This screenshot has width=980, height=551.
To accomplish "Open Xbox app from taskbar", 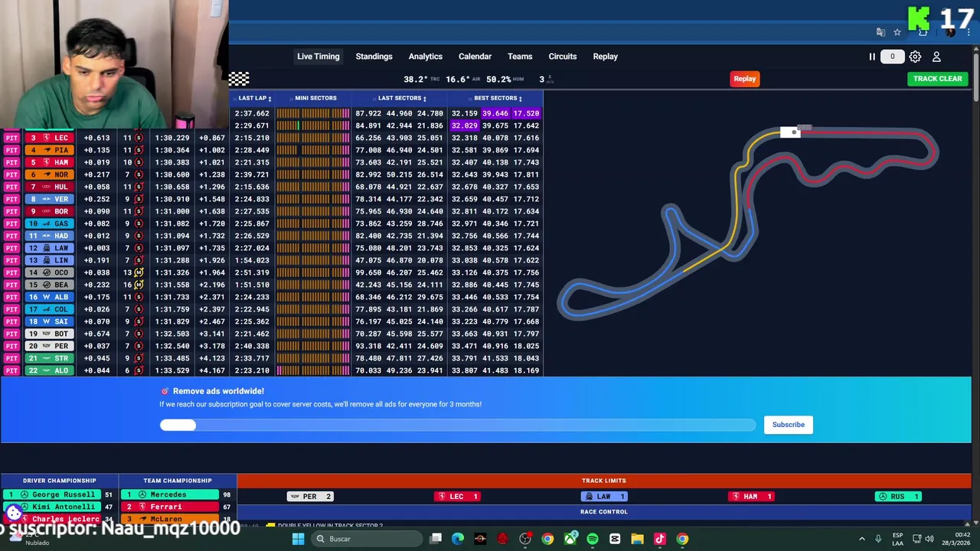I will click(570, 539).
